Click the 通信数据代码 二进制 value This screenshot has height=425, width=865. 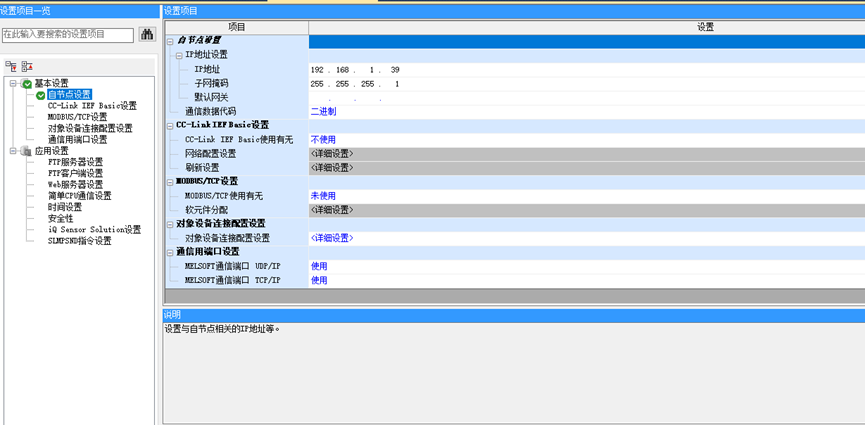[323, 112]
